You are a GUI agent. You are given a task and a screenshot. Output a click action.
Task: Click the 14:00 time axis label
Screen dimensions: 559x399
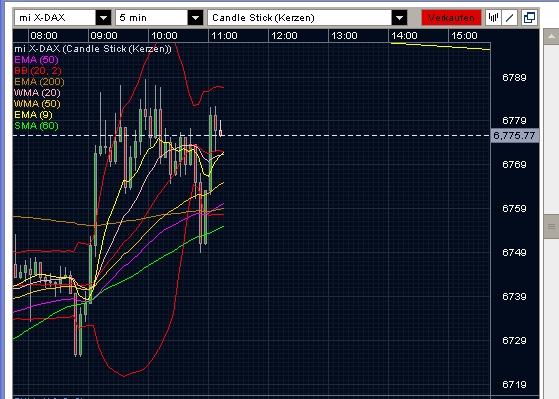tap(404, 36)
